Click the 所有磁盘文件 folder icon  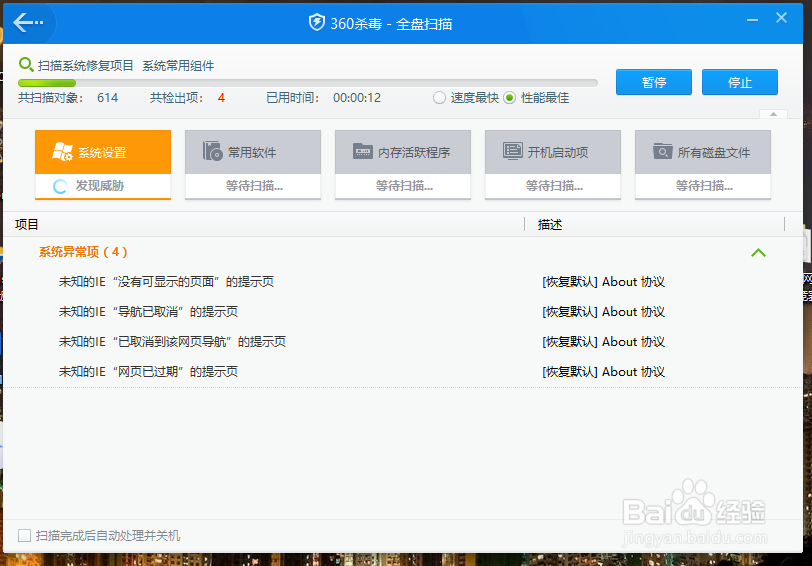point(662,151)
